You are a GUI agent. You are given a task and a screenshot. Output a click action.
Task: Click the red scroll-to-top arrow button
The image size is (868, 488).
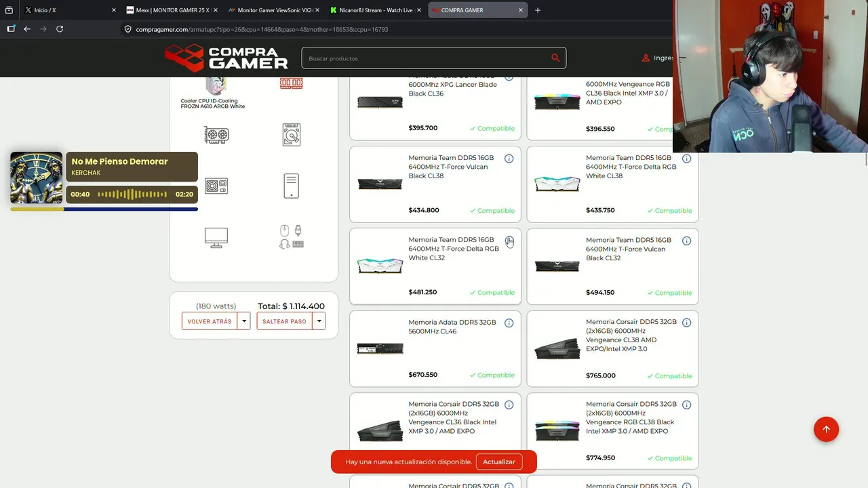826,429
